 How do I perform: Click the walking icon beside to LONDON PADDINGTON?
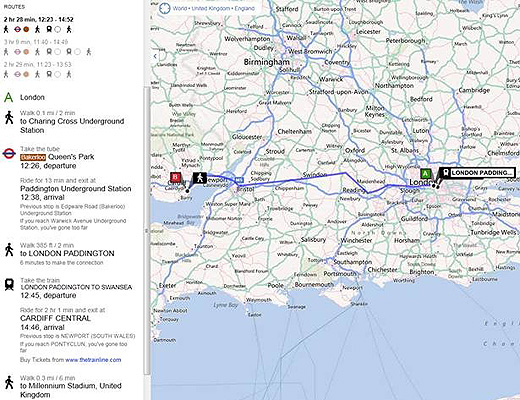point(9,249)
